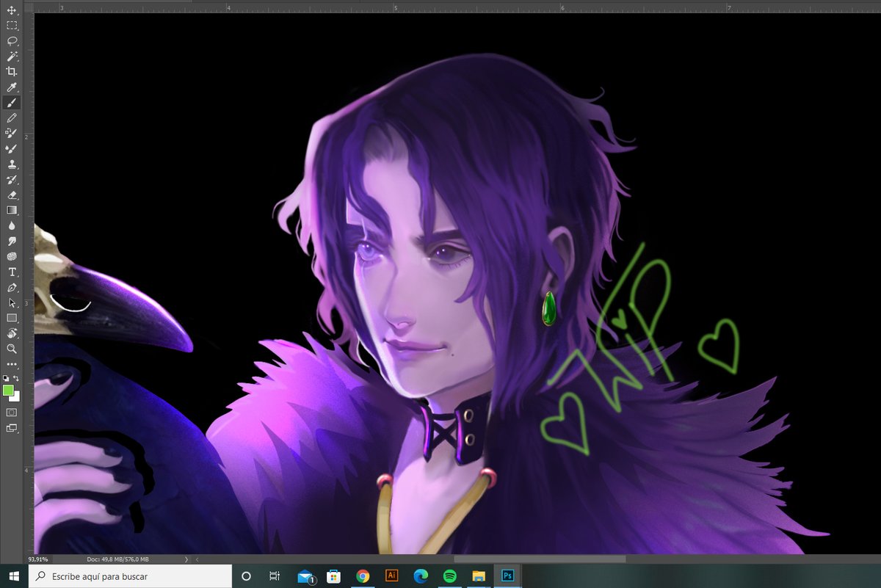This screenshot has width=881, height=588.
Task: Select the Crop tool
Action: [x=12, y=72]
